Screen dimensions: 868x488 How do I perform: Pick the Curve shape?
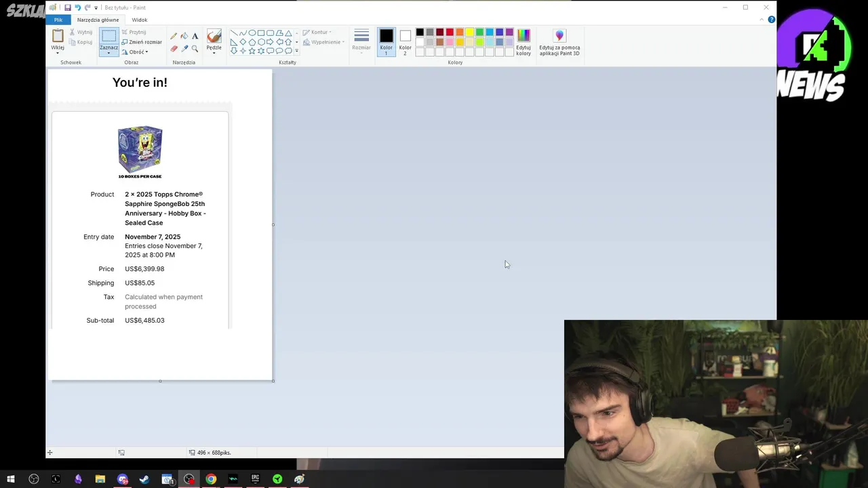pyautogui.click(x=243, y=33)
